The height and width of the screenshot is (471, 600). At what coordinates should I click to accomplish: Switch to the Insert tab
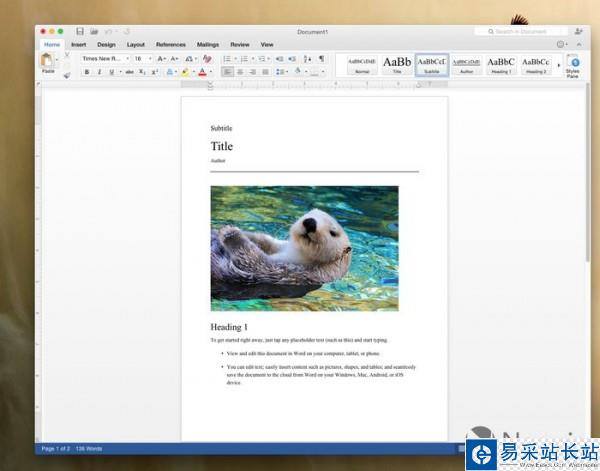(78, 45)
